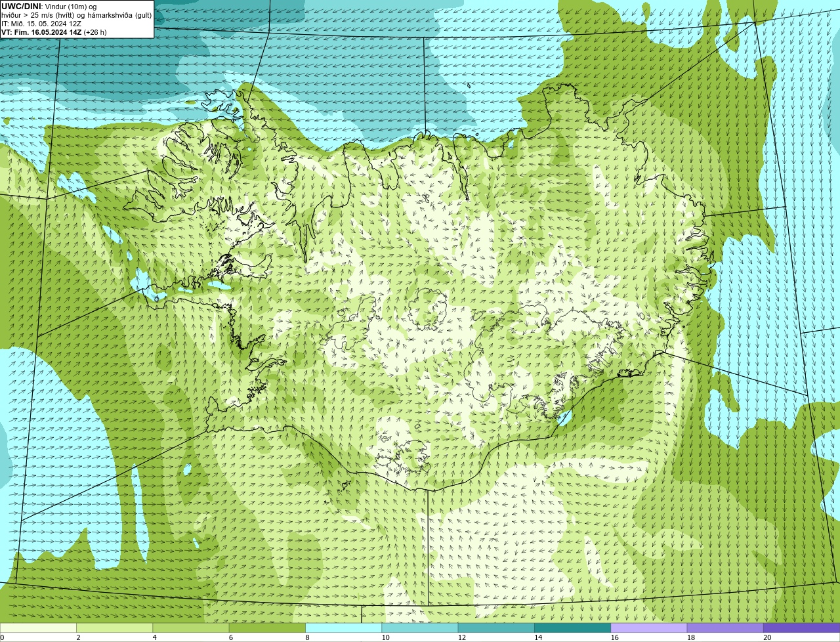840x642 pixels.
Task: Click the scale label '10'
Action: click(x=385, y=637)
